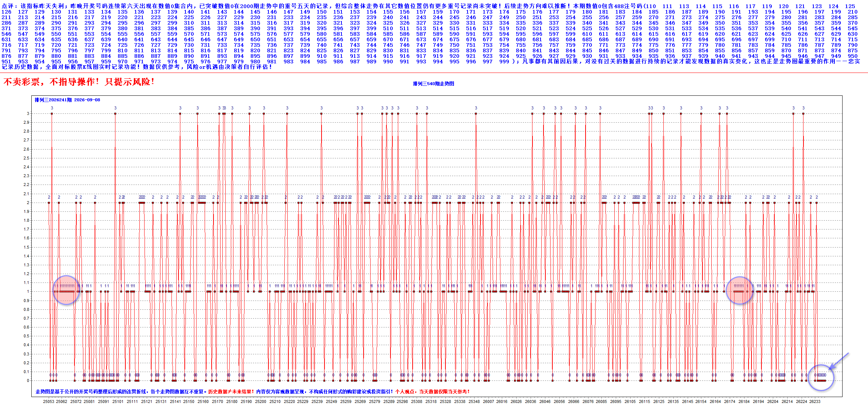Click x-axis label 26174

(x=730, y=401)
